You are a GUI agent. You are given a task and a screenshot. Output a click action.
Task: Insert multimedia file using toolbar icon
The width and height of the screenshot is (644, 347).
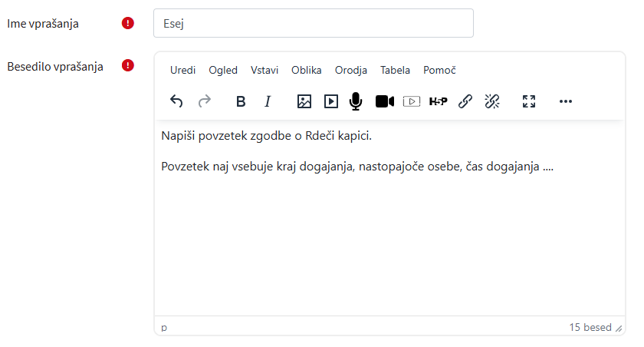[330, 101]
